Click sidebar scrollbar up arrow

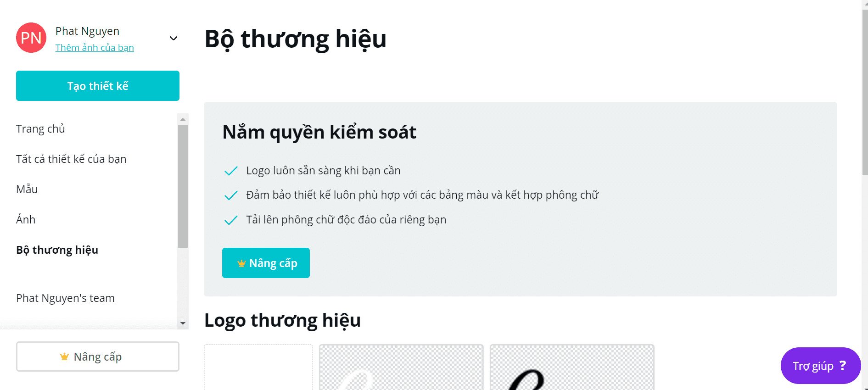(x=183, y=119)
